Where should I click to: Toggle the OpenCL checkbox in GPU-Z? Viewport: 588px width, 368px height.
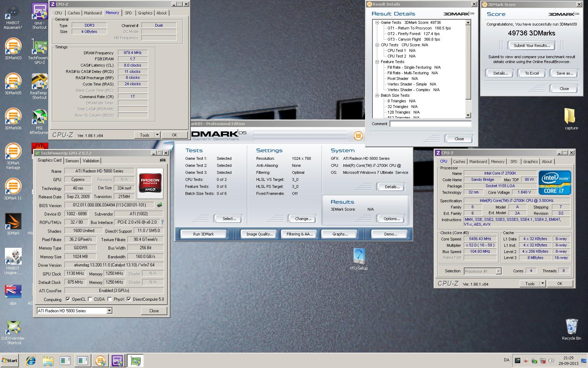click(x=68, y=299)
